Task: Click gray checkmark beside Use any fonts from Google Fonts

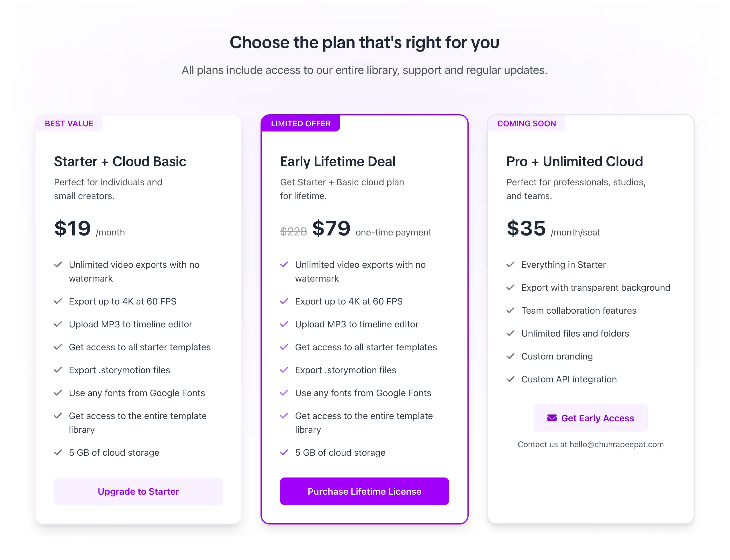Action: click(58, 393)
